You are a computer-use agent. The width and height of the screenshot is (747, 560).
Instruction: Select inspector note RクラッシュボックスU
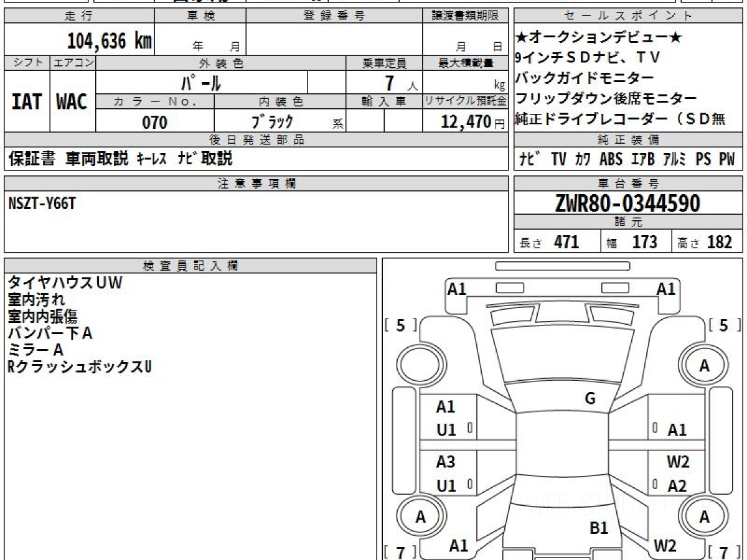(79, 367)
